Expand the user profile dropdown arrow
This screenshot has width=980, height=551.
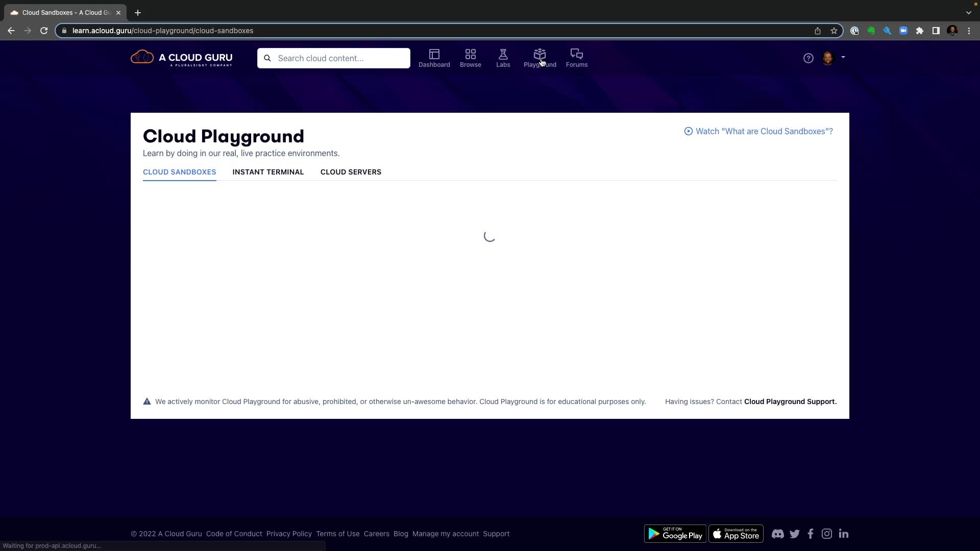tap(843, 57)
